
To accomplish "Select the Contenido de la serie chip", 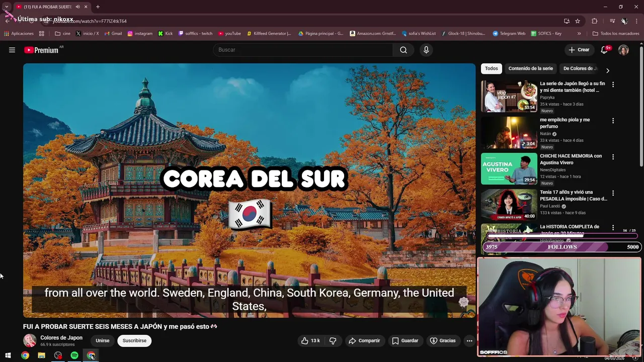I will [530, 68].
